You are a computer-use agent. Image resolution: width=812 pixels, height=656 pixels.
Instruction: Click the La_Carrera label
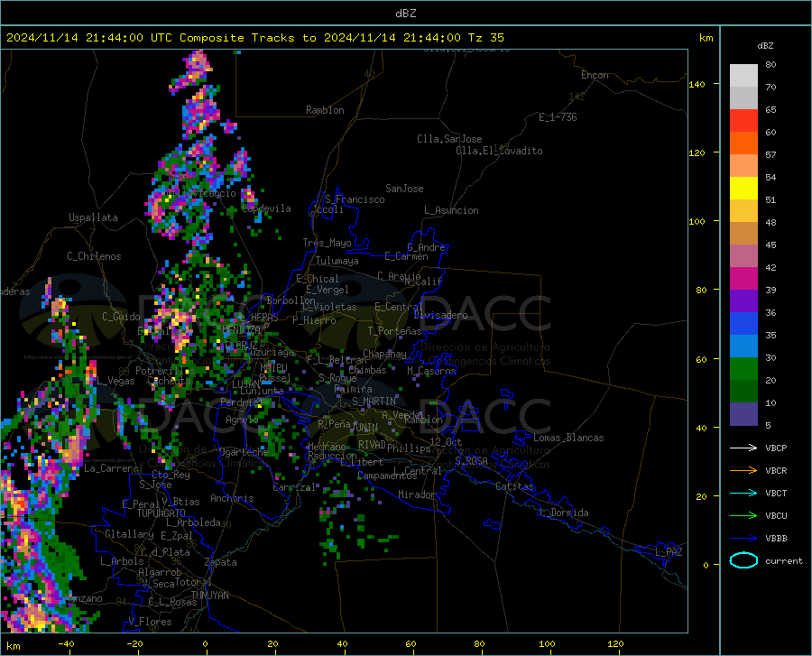click(111, 468)
